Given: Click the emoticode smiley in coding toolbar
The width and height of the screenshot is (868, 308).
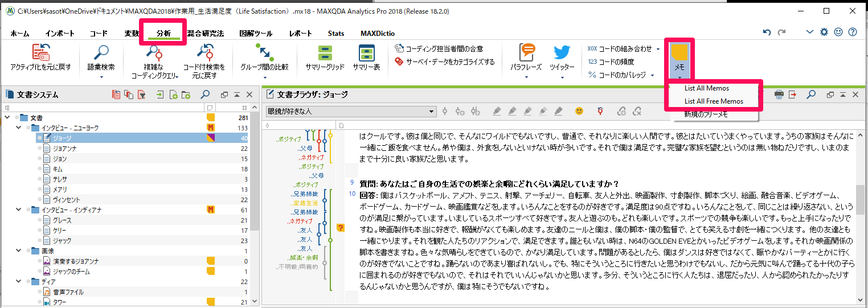Looking at the screenshot, I should click(579, 111).
